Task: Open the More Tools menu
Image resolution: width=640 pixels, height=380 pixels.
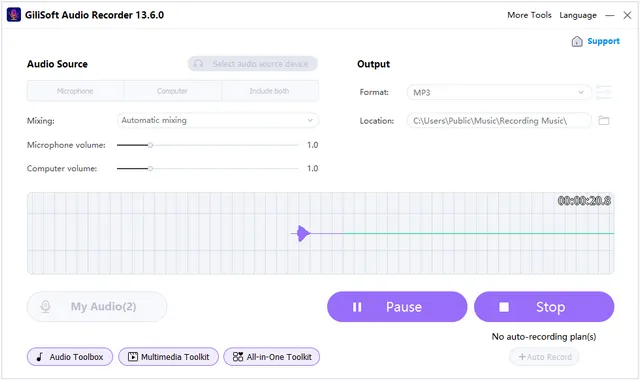Action: click(529, 15)
